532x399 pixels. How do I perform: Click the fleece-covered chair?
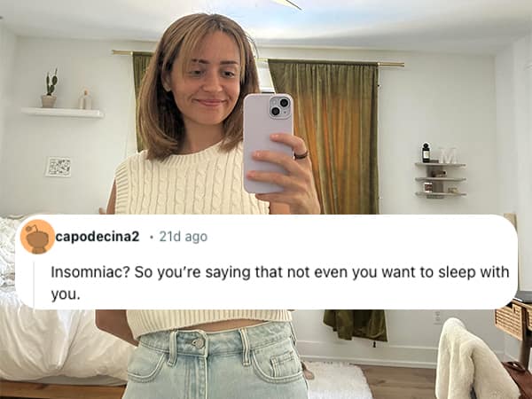point(472,362)
